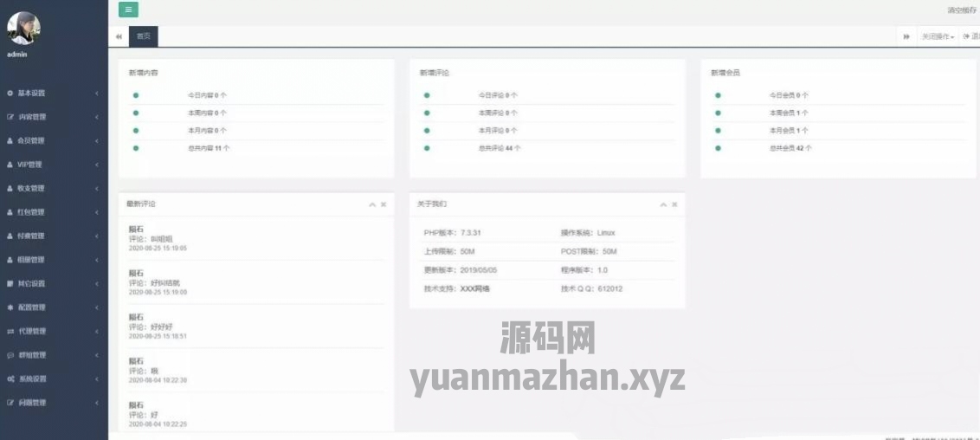Open the 相册管理 sidebar menu label
980x440 pixels.
click(31, 259)
